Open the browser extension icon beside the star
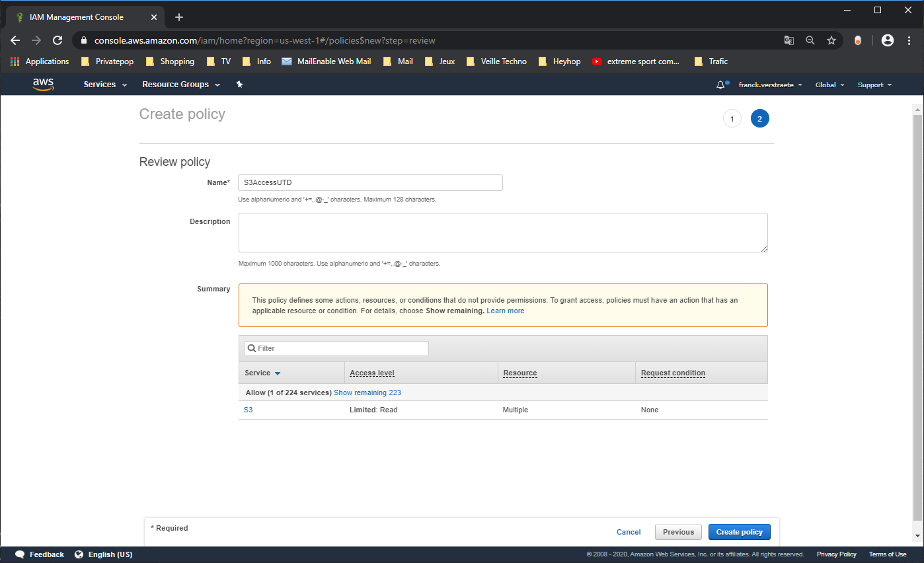Screen dimensions: 924x563 (x=858, y=40)
